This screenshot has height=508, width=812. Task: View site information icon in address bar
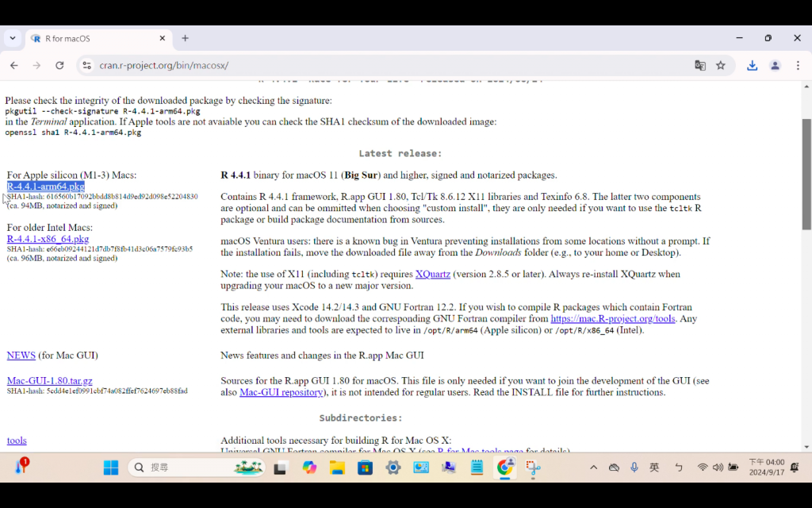click(x=87, y=65)
